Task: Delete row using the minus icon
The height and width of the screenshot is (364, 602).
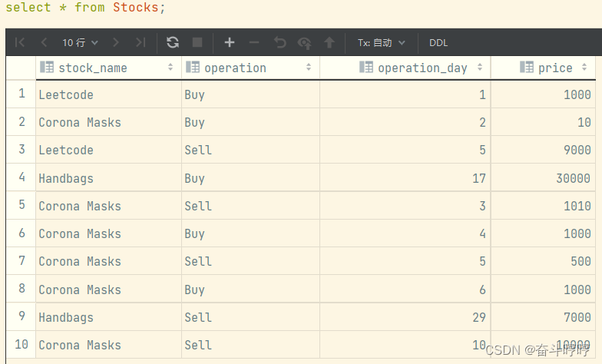Action: (x=254, y=42)
